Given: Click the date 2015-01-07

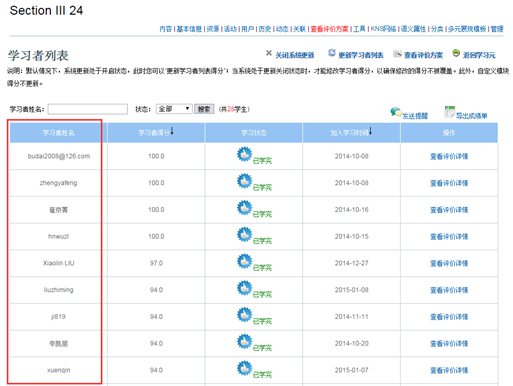Looking at the screenshot, I should [x=351, y=370].
